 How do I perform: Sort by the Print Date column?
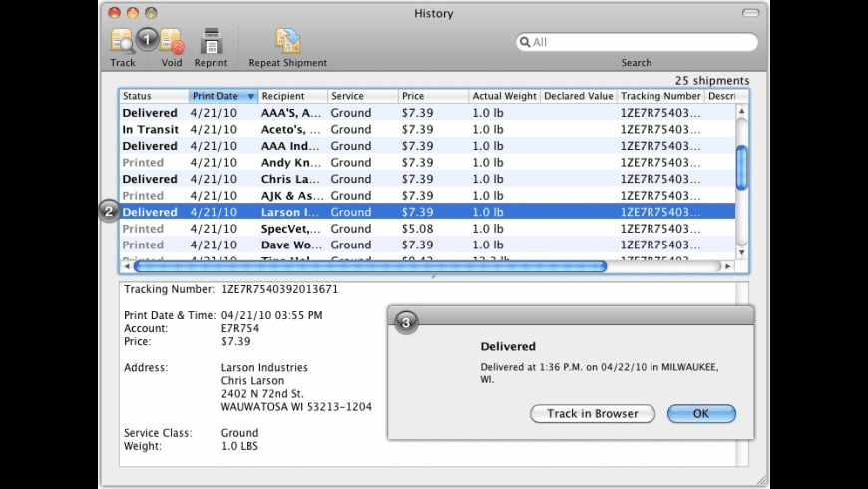point(222,96)
